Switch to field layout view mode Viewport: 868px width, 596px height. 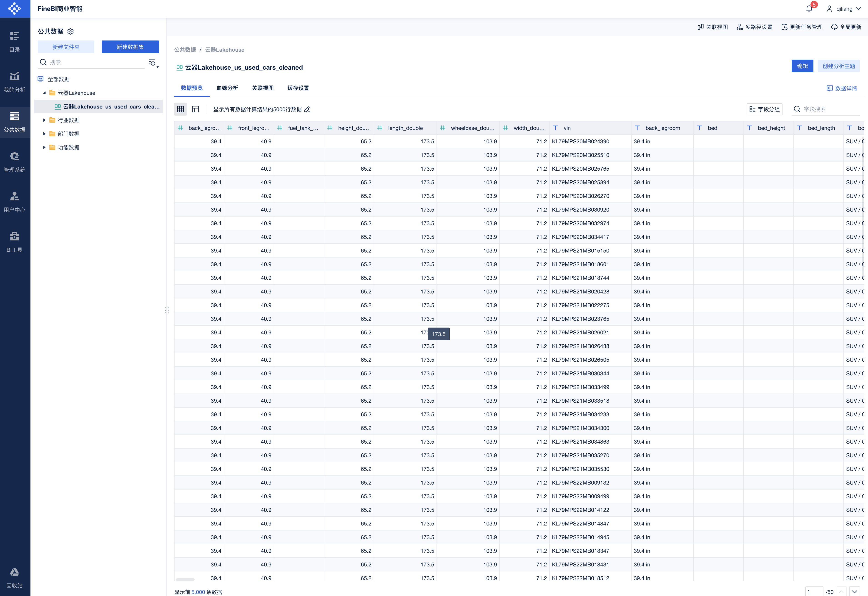[x=195, y=109]
